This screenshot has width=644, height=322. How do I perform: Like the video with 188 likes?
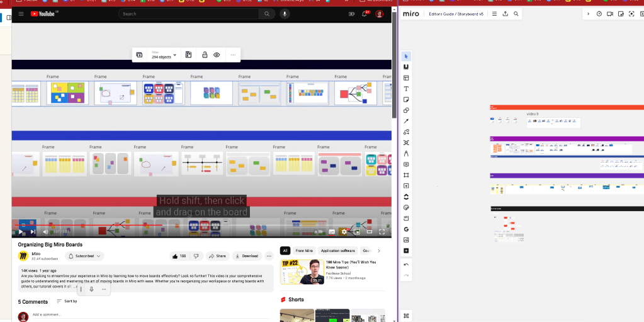[x=179, y=256]
